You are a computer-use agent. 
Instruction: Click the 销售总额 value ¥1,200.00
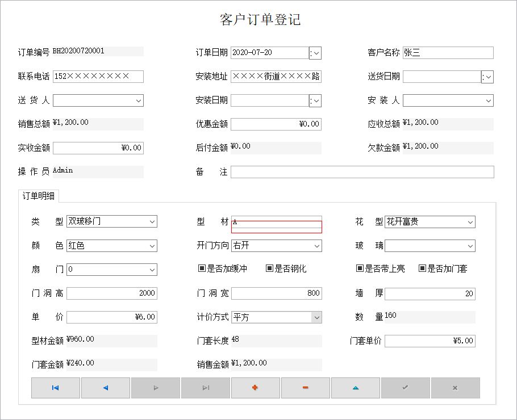70,122
